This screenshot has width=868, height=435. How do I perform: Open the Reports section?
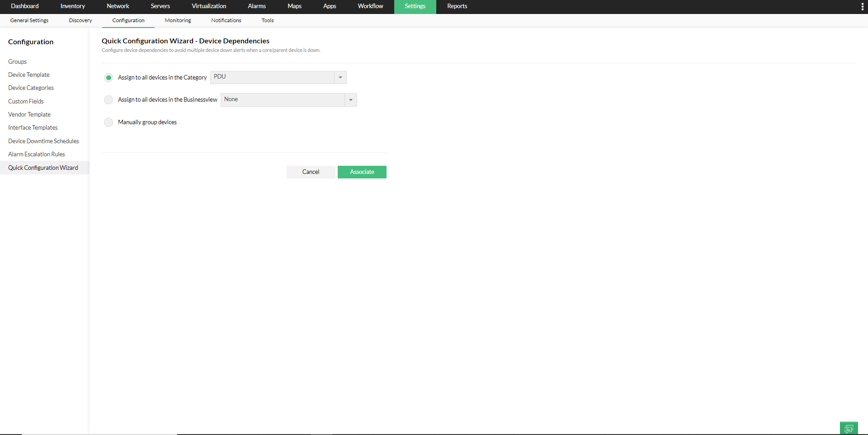(457, 6)
